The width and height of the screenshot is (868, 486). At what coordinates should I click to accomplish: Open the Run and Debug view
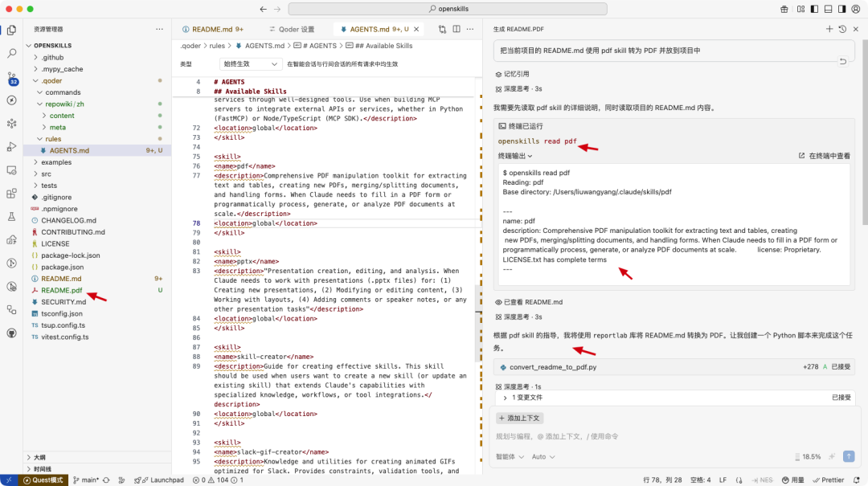click(11, 147)
